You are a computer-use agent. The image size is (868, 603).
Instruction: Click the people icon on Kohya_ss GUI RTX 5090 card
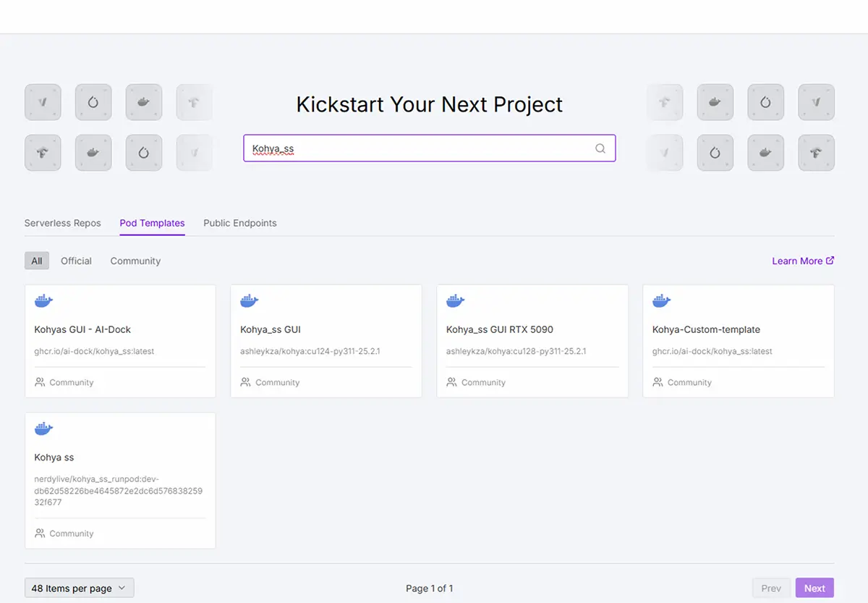coord(452,382)
